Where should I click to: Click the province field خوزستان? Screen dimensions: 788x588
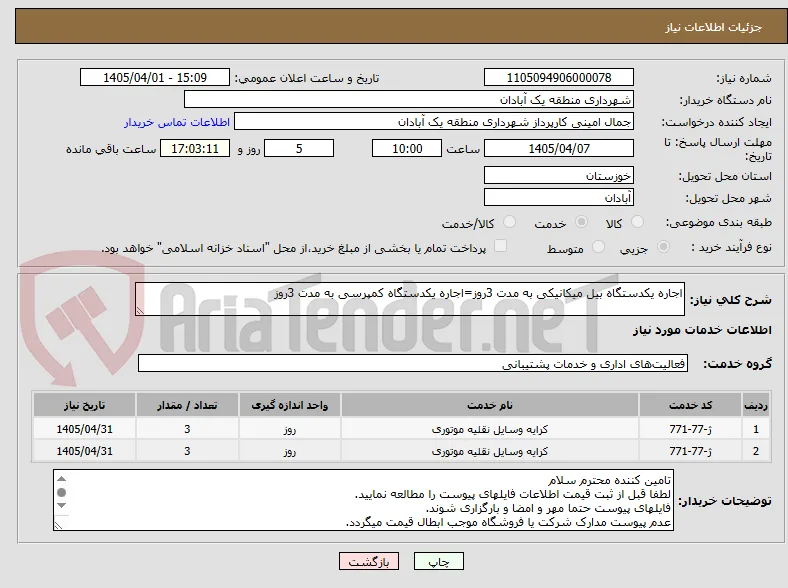pos(559,175)
